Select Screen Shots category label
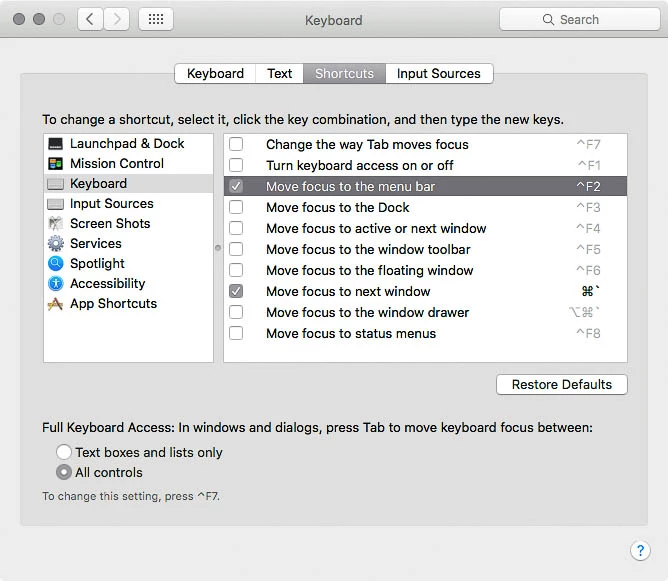Image resolution: width=668 pixels, height=581 pixels. (110, 224)
